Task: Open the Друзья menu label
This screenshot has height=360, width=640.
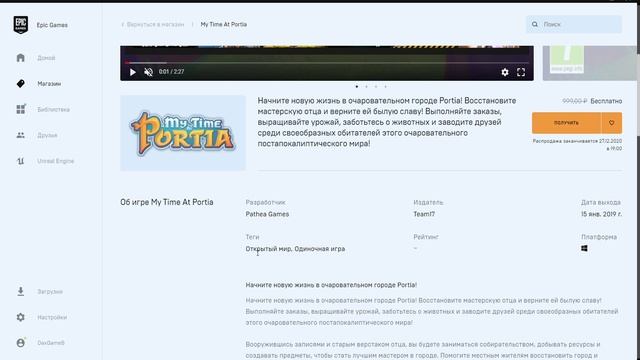Action: pos(47,135)
